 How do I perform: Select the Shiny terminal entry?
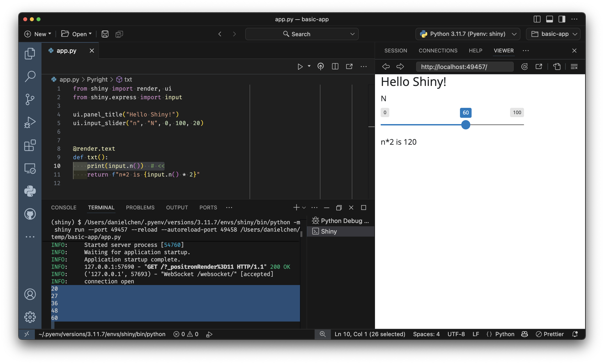click(x=341, y=231)
